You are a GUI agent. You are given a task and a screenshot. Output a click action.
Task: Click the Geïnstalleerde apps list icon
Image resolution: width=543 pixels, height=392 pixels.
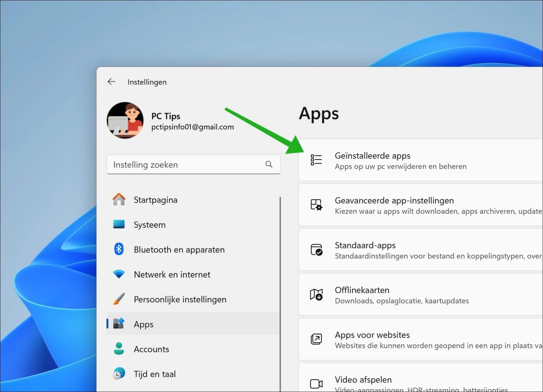coord(316,160)
